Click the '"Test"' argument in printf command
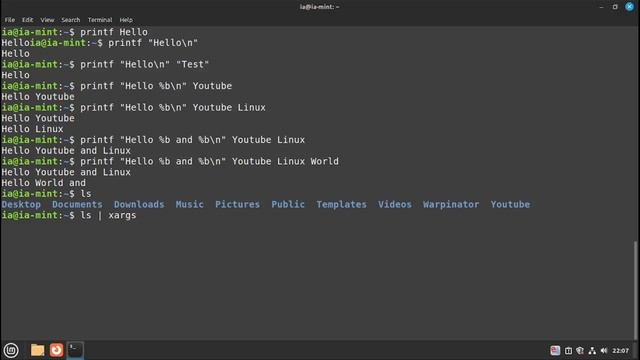The height and width of the screenshot is (360, 640). pos(193,64)
